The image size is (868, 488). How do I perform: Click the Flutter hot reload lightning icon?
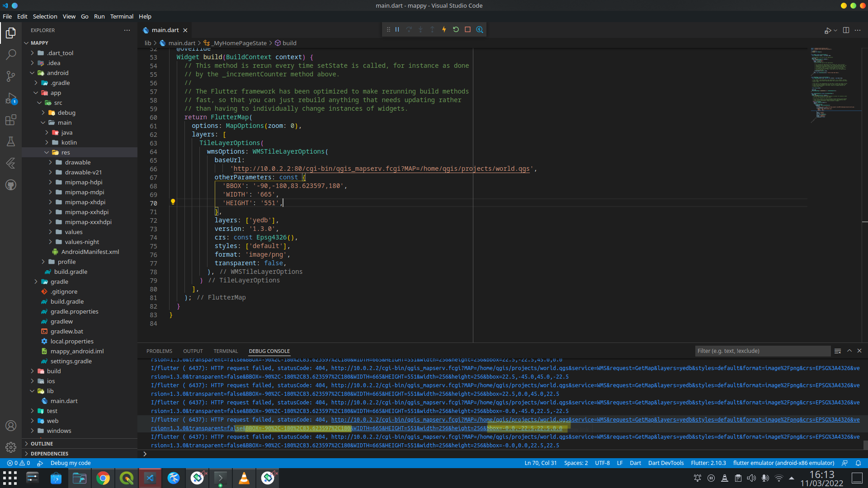[444, 30]
